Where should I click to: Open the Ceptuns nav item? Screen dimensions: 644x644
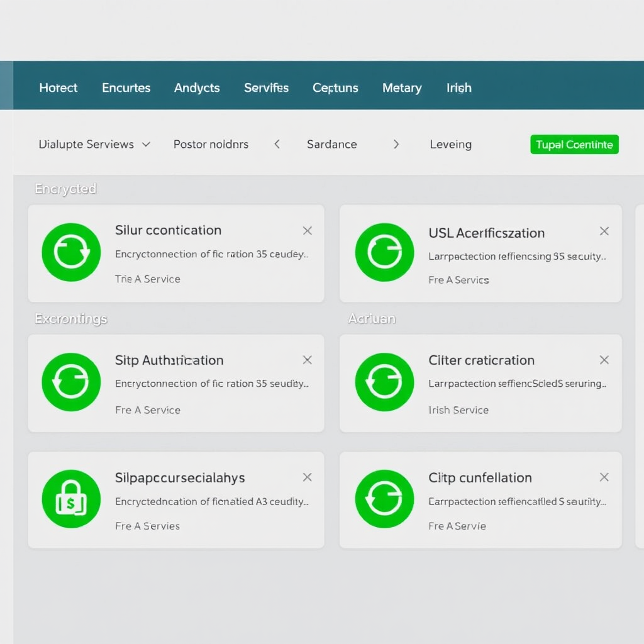click(335, 88)
